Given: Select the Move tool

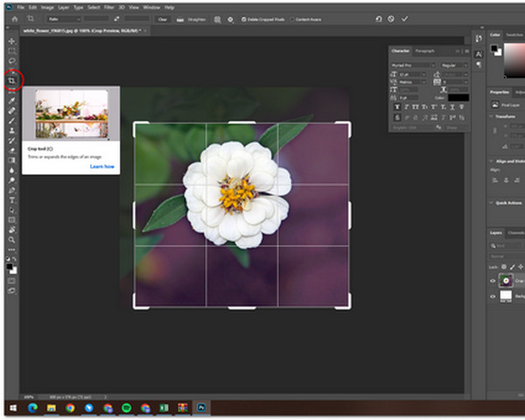Looking at the screenshot, I should 11,41.
